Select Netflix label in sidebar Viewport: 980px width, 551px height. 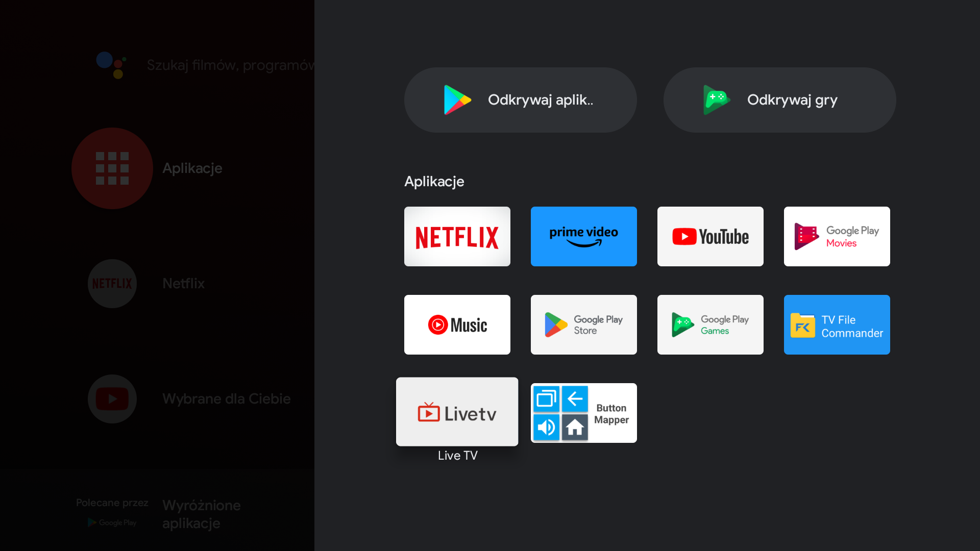click(x=183, y=284)
